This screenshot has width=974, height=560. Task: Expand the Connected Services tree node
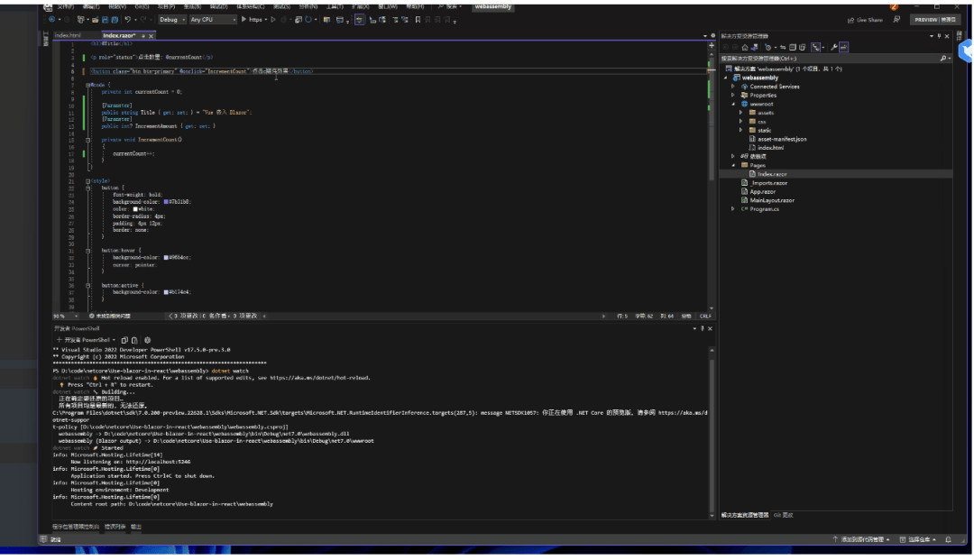point(733,87)
